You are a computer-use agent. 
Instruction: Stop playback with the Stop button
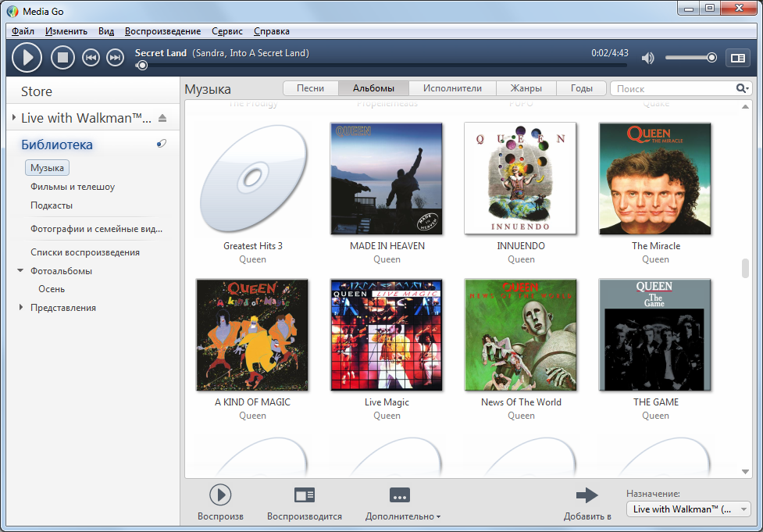[62, 58]
